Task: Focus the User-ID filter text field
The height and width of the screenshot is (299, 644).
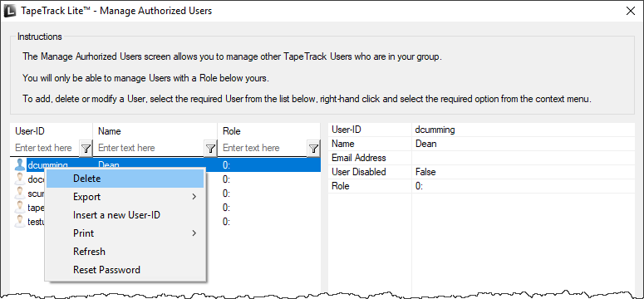Action: coord(45,148)
